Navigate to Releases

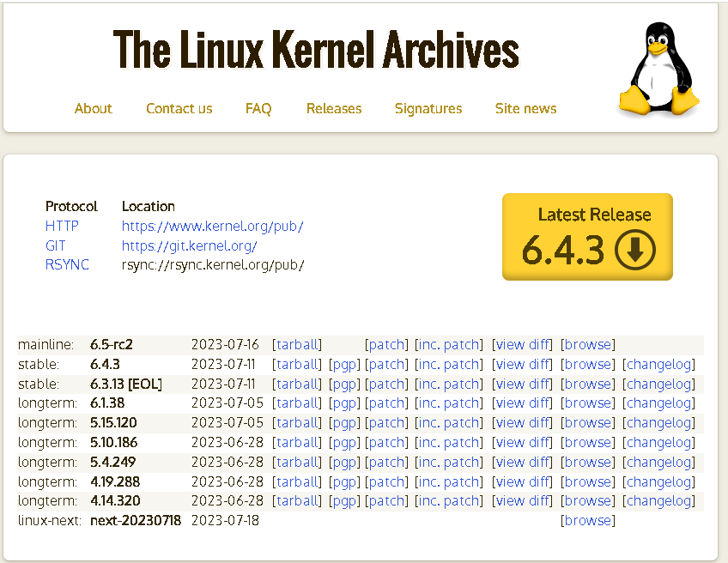pyautogui.click(x=334, y=109)
